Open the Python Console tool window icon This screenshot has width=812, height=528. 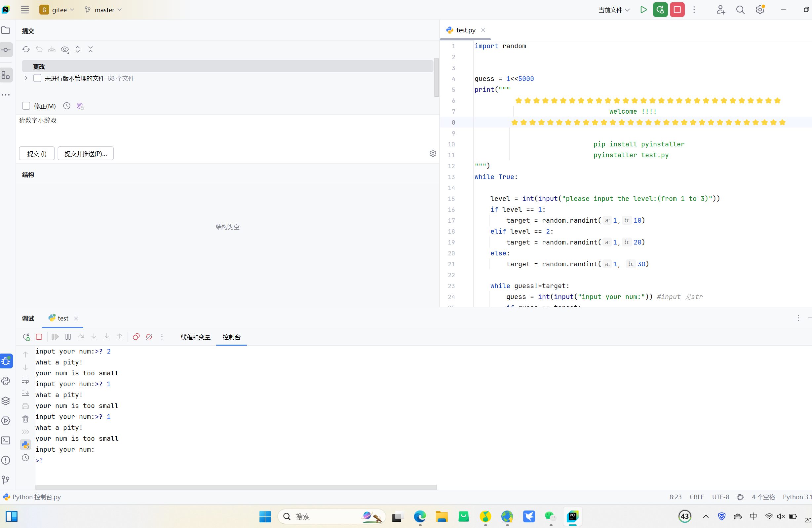pos(6,381)
